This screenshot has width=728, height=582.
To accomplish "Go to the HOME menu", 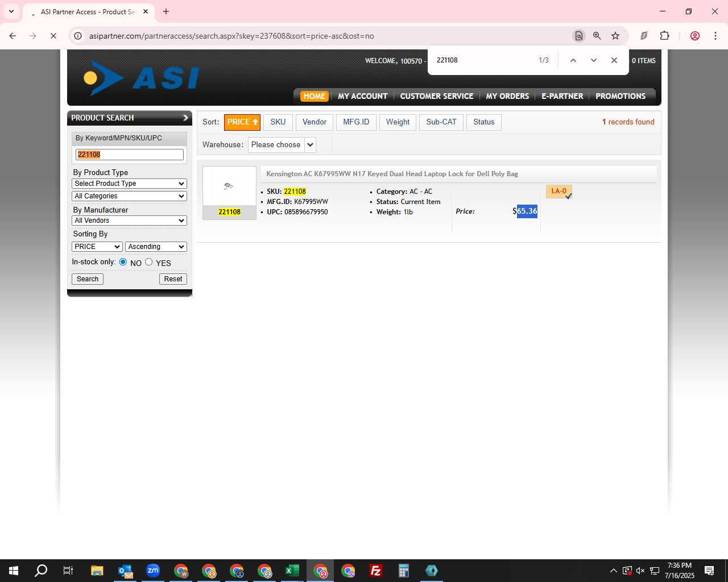I will [x=315, y=96].
